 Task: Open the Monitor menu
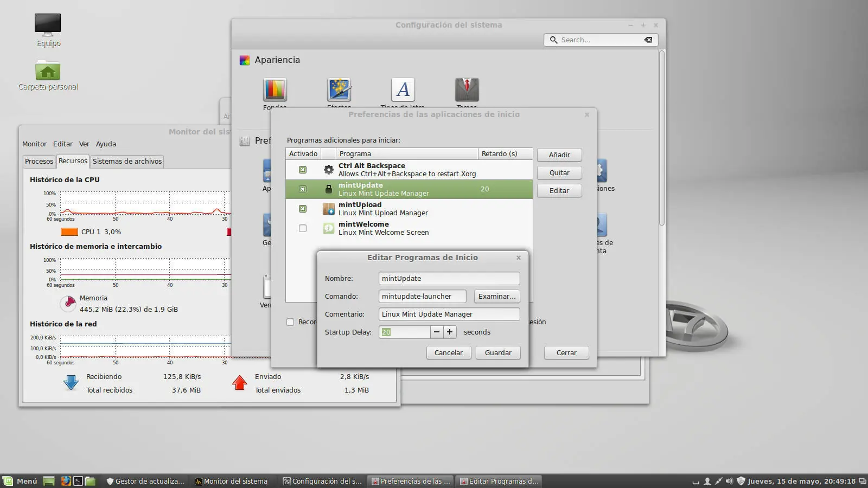coord(34,144)
